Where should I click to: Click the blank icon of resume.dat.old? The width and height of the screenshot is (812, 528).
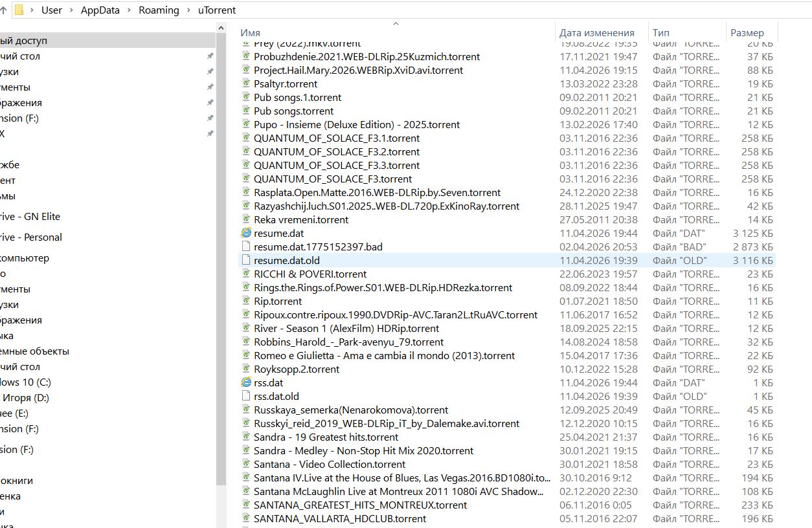[x=246, y=260]
